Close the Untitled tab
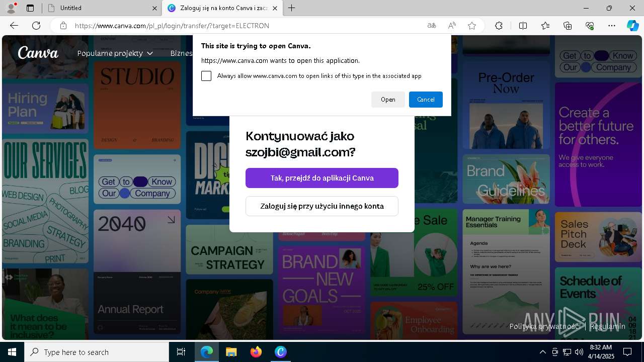 point(154,8)
